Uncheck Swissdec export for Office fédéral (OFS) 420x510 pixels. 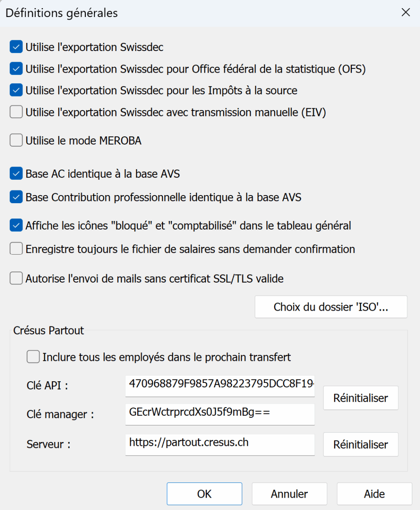16,68
